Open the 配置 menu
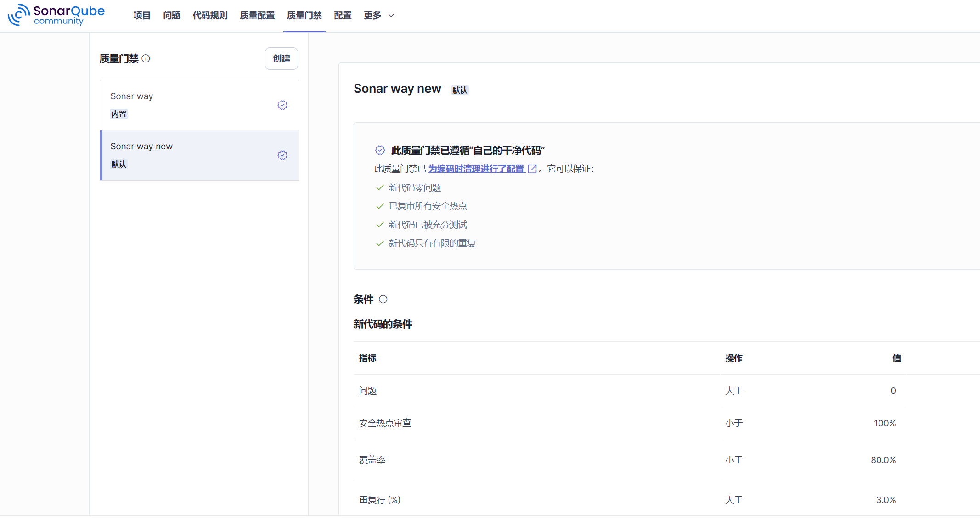This screenshot has height=520, width=980. click(x=343, y=16)
